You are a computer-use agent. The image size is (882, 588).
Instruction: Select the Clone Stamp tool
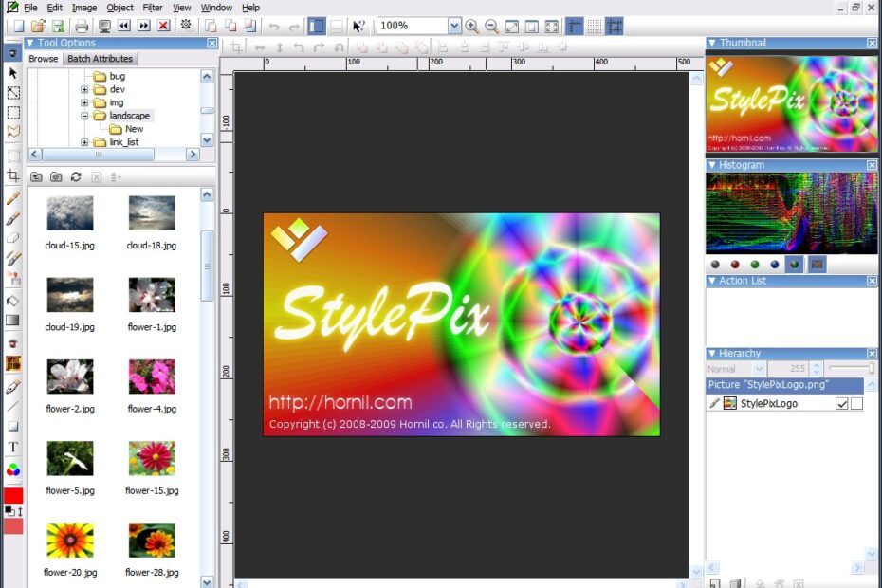tap(13, 278)
